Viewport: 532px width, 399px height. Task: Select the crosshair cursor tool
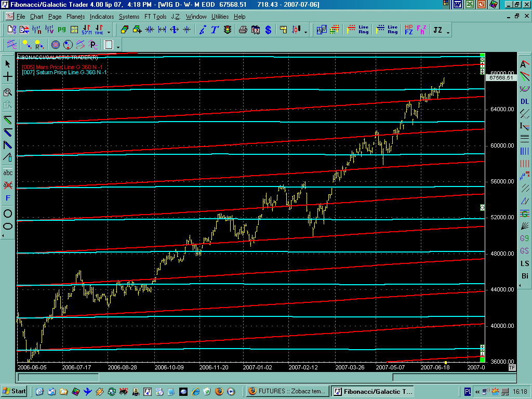[x=8, y=77]
